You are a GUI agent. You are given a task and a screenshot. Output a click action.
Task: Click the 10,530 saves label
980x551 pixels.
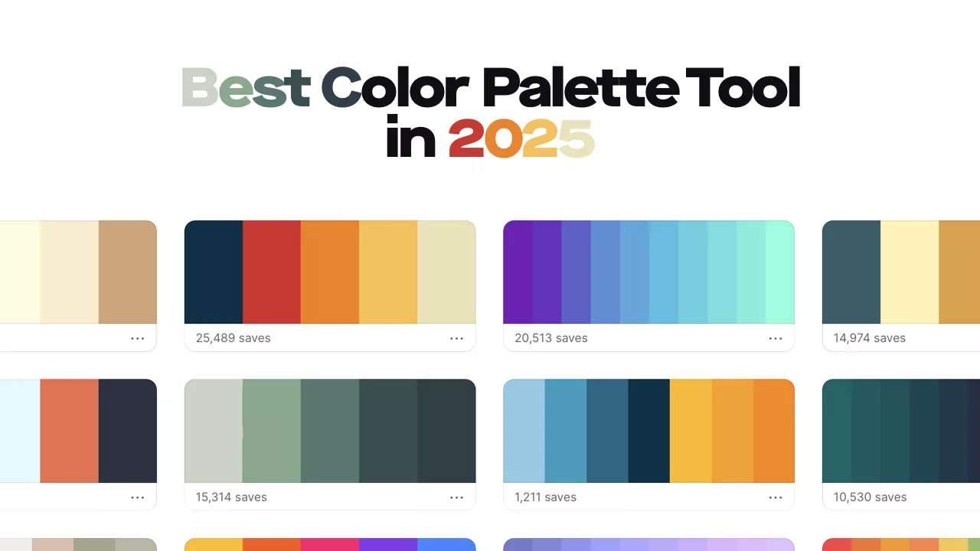[x=870, y=497]
